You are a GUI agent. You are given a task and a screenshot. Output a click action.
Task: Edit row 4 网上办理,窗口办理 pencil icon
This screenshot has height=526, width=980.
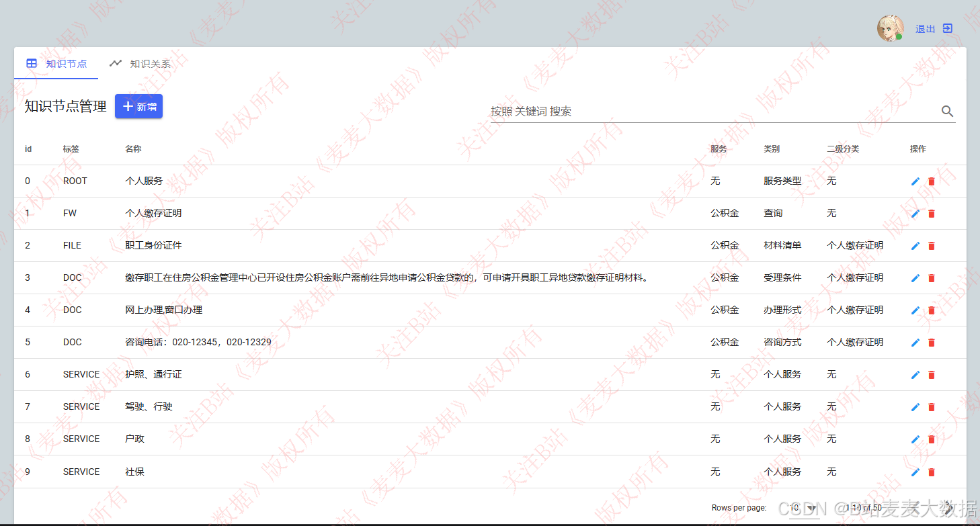915,310
